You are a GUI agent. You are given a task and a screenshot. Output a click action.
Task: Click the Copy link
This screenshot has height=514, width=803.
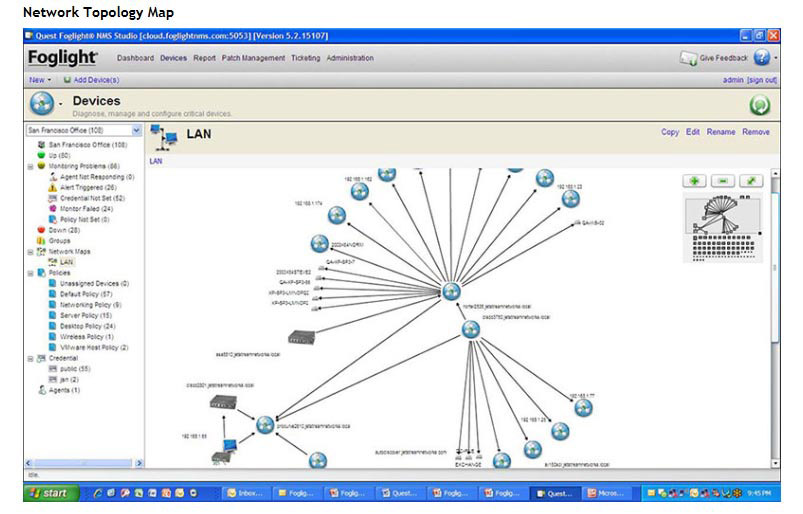[670, 132]
